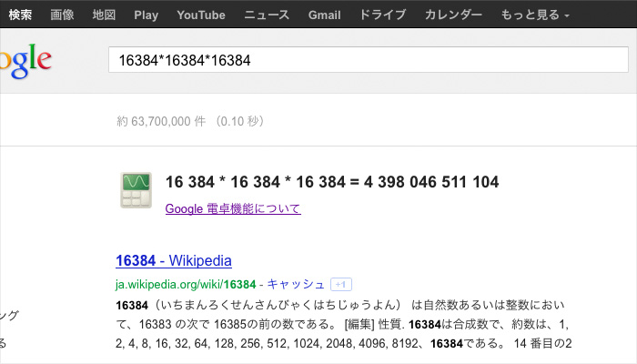Open the 16384 - Wikipedia result title
The width and height of the screenshot is (637, 364).
pos(174,260)
